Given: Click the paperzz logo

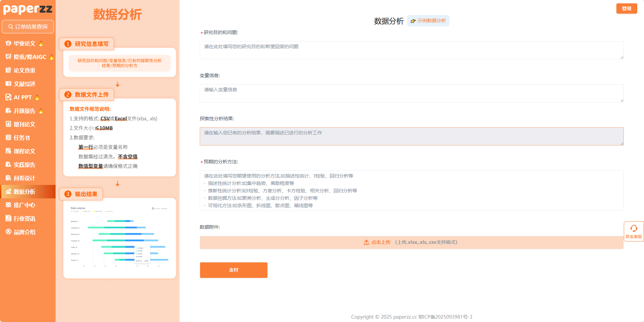Looking at the screenshot, I should pos(28,9).
